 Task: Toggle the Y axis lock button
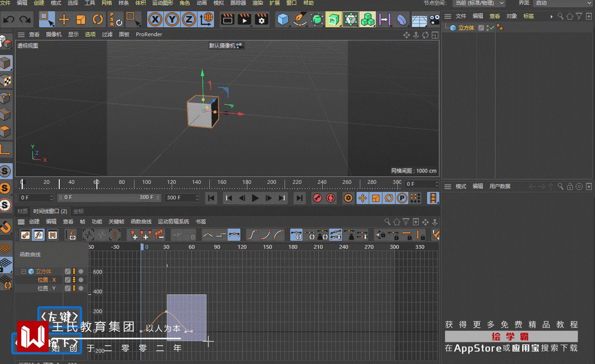(x=172, y=20)
